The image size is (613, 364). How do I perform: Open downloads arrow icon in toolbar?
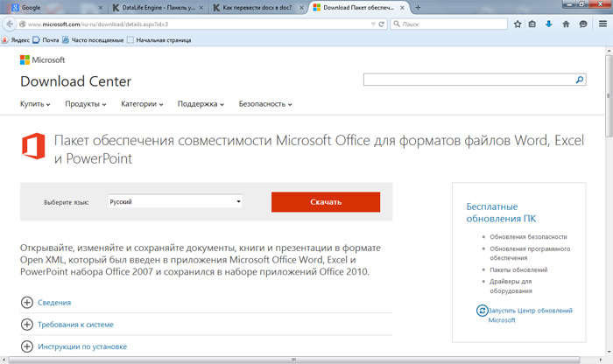(549, 24)
